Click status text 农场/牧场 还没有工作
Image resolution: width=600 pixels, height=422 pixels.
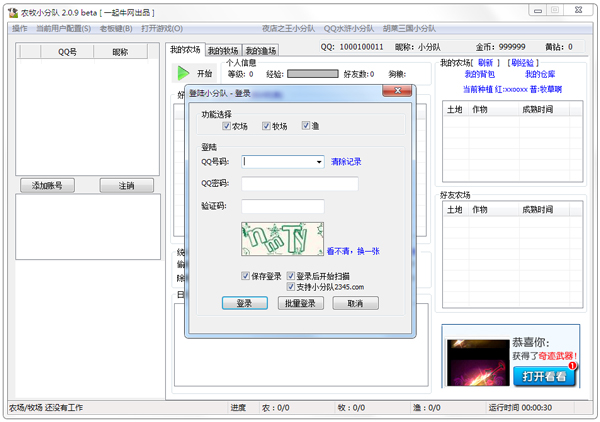click(46, 407)
